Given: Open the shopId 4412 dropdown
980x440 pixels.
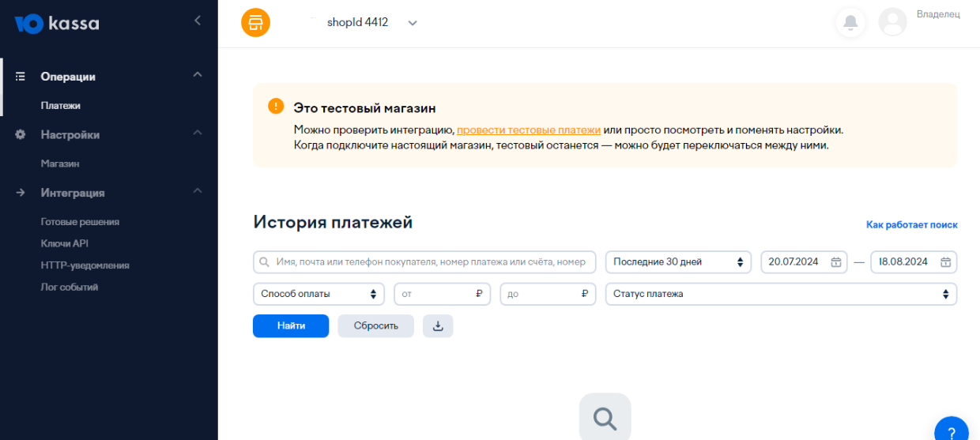Looking at the screenshot, I should pos(371,23).
